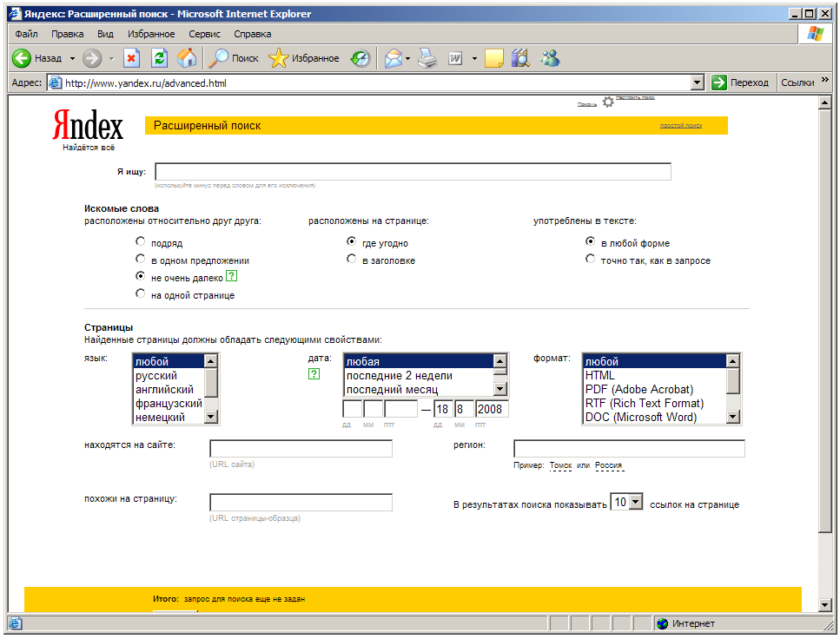Screen dimensions: 840x639
Task: Select the 'подряд' radio button
Action: coord(141,241)
